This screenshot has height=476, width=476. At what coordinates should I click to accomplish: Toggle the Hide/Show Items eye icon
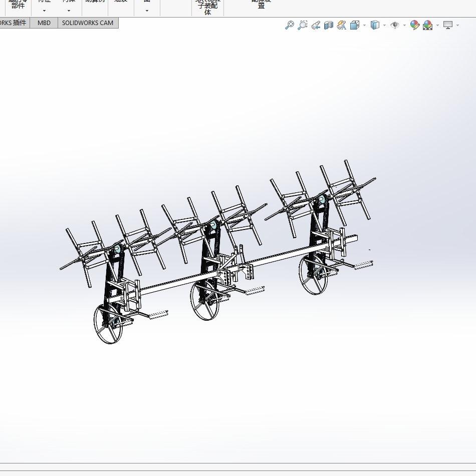[x=395, y=25]
